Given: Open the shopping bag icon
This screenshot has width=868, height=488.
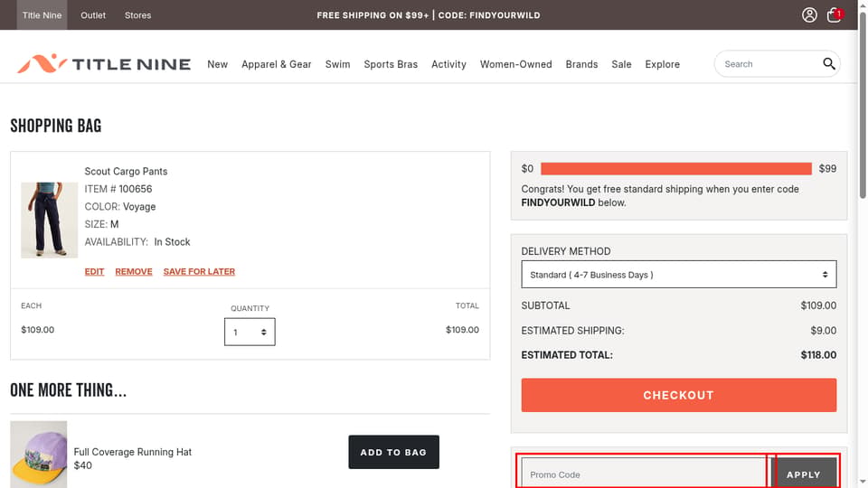Looking at the screenshot, I should (x=835, y=15).
